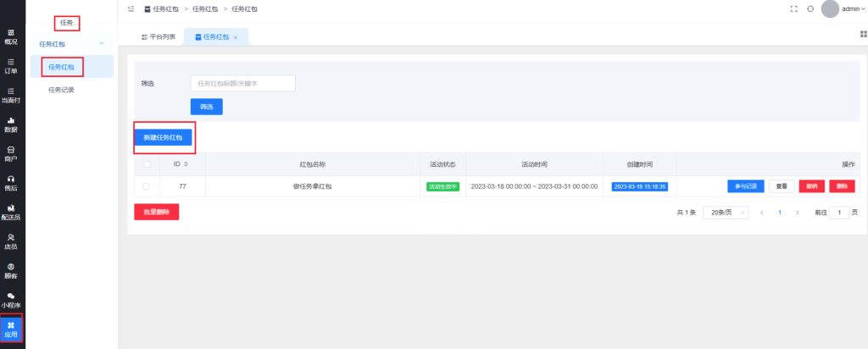Image resolution: width=868 pixels, height=349 pixels.
Task: Click the refresh icon beside admin avatar
Action: click(810, 8)
